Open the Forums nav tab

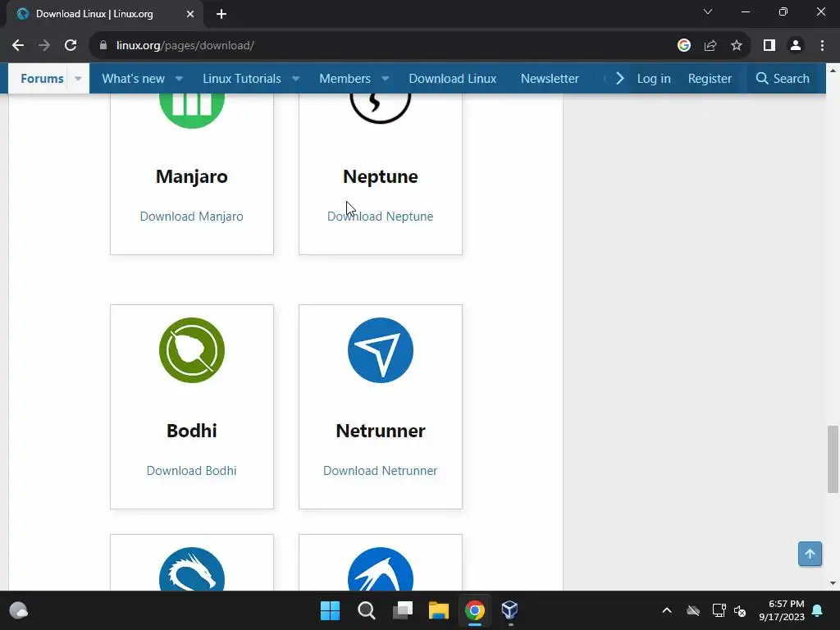pyautogui.click(x=43, y=79)
